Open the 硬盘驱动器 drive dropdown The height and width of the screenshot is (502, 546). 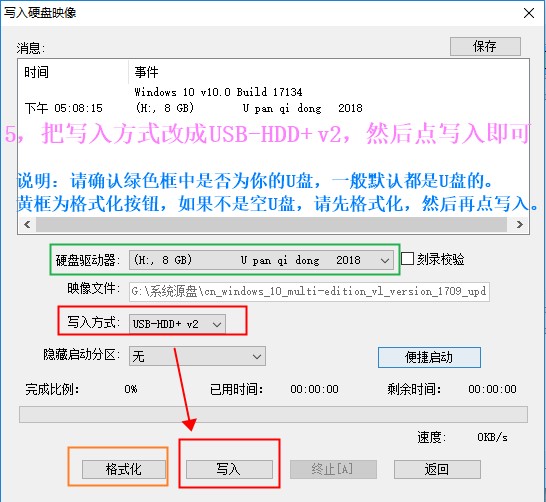coord(261,260)
